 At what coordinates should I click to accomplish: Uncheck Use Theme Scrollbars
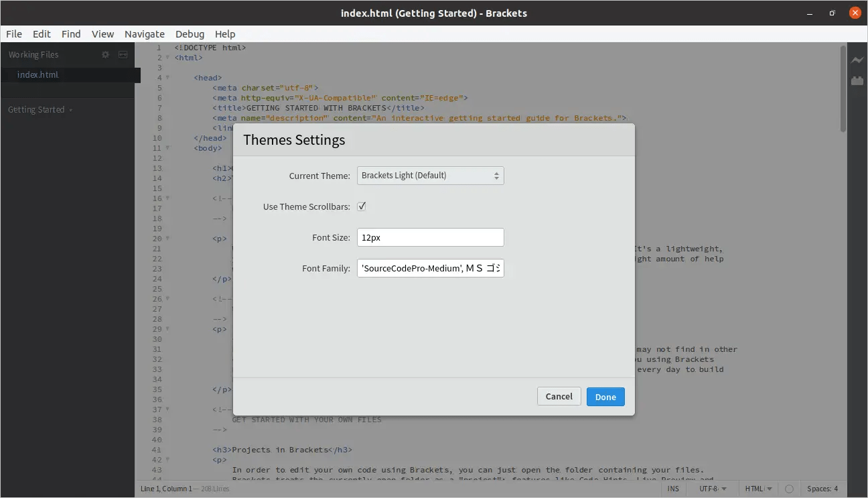coord(361,206)
